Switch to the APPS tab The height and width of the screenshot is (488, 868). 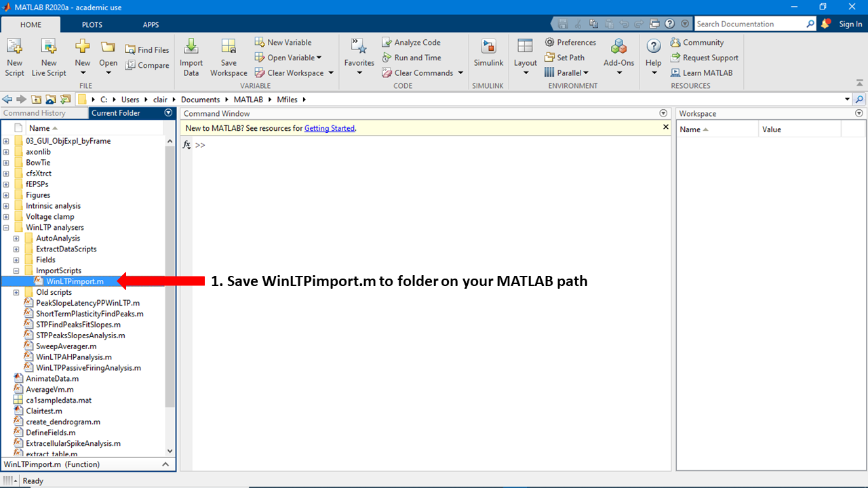[151, 24]
